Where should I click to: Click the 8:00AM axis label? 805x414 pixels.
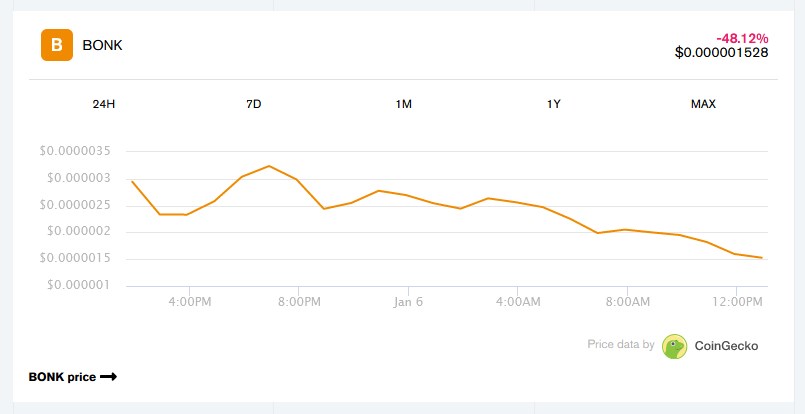(x=627, y=302)
